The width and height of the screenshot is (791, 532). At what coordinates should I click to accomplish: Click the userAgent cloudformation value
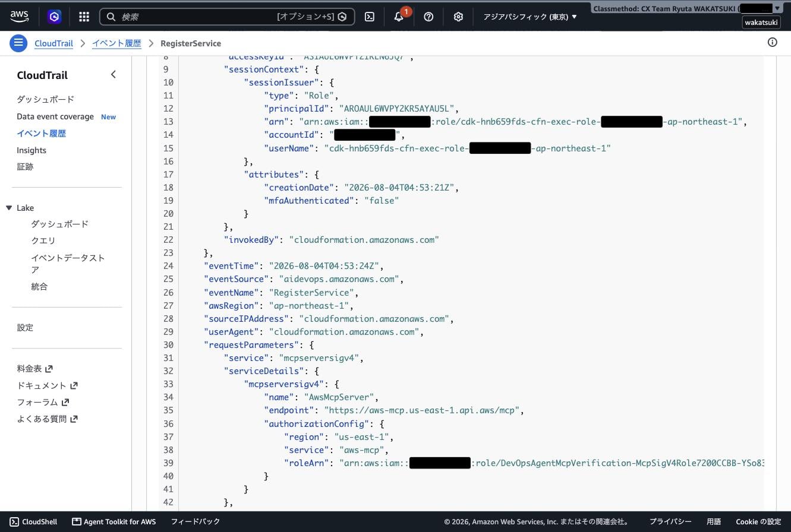(344, 332)
